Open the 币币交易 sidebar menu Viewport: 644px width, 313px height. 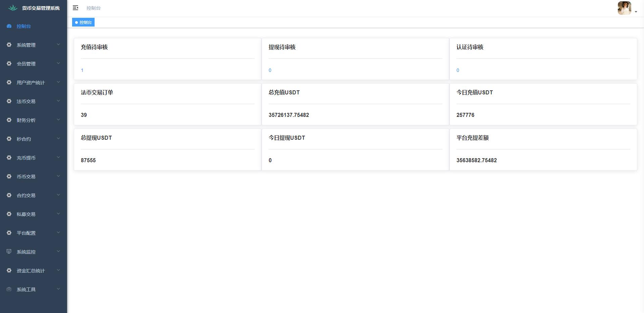pyautogui.click(x=26, y=177)
